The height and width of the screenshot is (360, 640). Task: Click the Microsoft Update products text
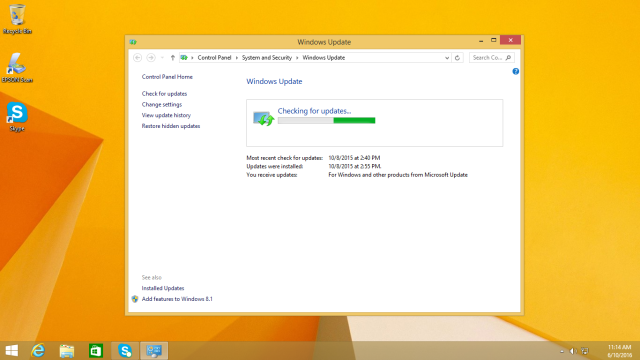point(398,175)
